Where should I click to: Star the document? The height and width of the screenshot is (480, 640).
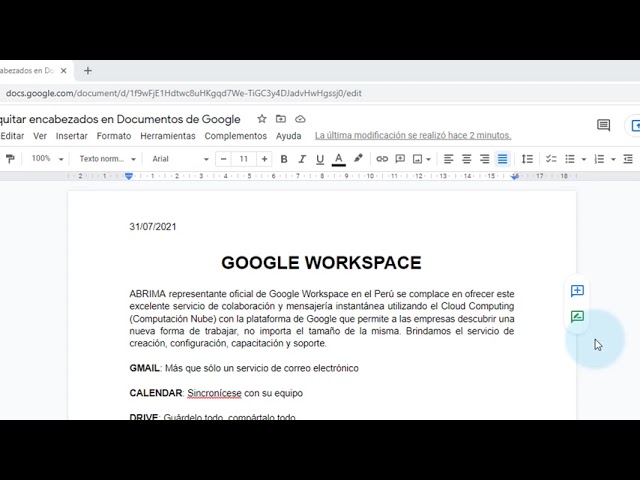(262, 119)
